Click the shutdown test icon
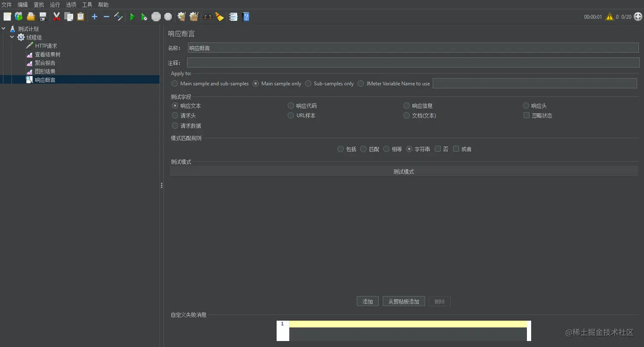The image size is (644, 347). pyautogui.click(x=168, y=17)
